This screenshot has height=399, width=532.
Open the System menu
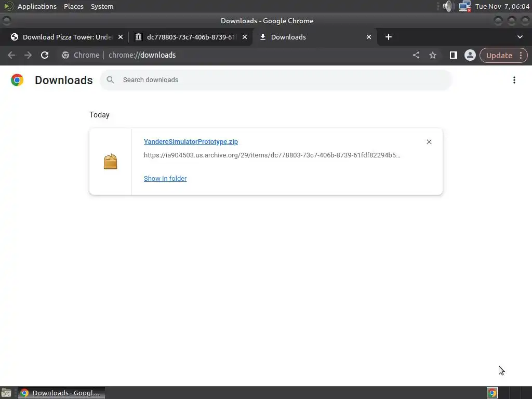coord(102,6)
